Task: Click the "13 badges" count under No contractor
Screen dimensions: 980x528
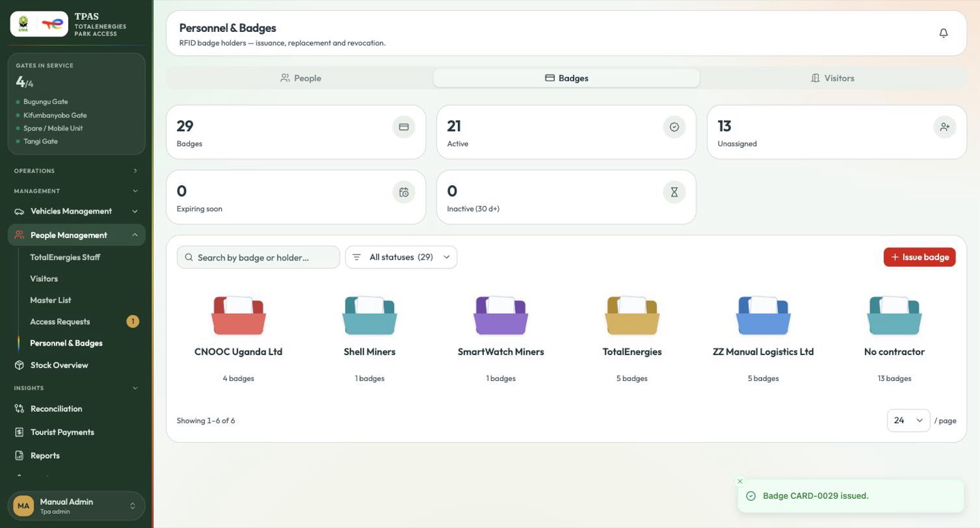Action: click(894, 378)
